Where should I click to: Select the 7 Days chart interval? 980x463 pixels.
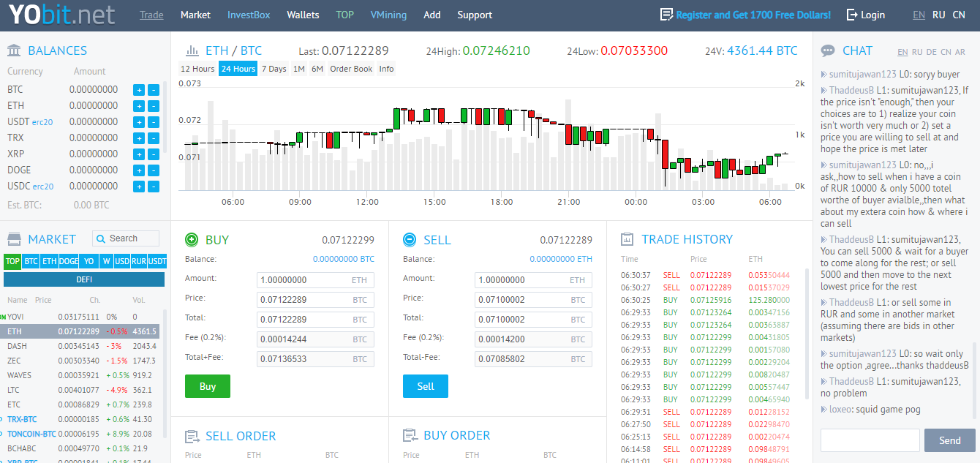[274, 69]
